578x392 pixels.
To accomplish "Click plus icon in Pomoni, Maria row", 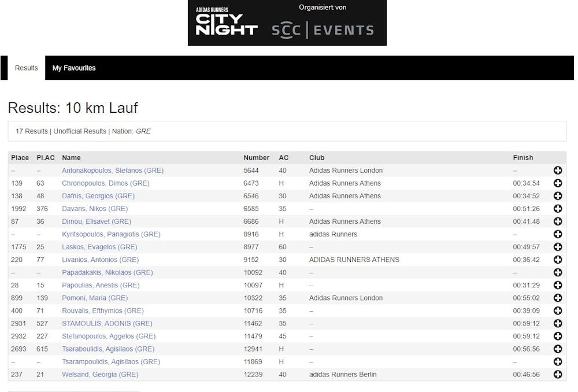I will pyautogui.click(x=558, y=298).
